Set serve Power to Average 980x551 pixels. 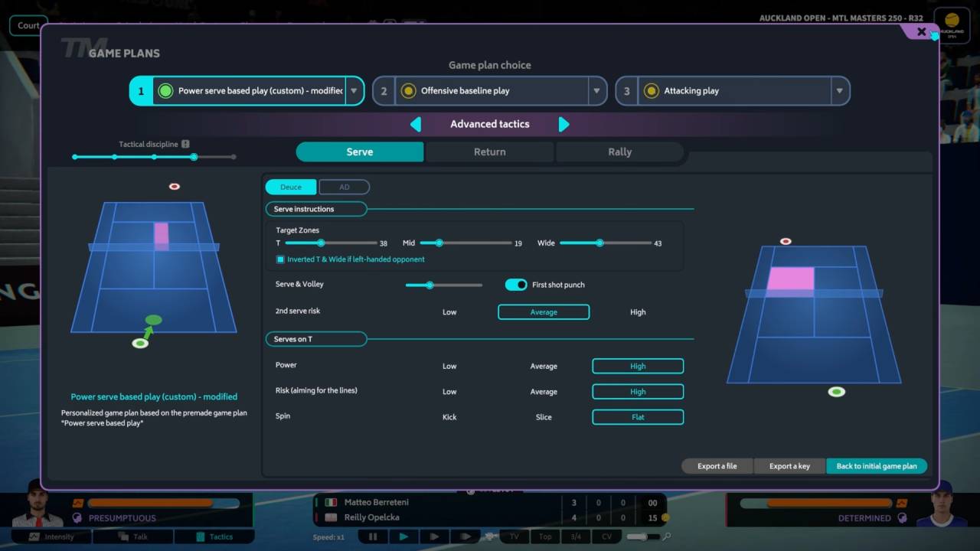[544, 367]
